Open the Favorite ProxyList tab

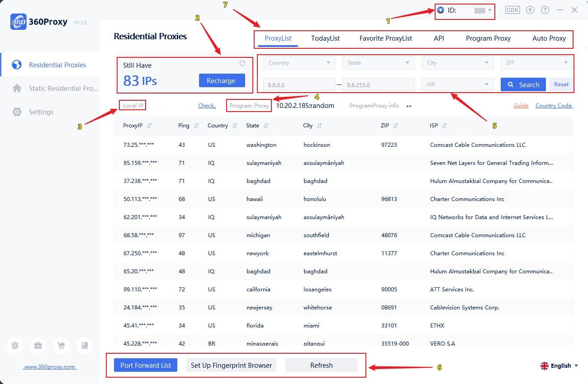click(x=386, y=38)
